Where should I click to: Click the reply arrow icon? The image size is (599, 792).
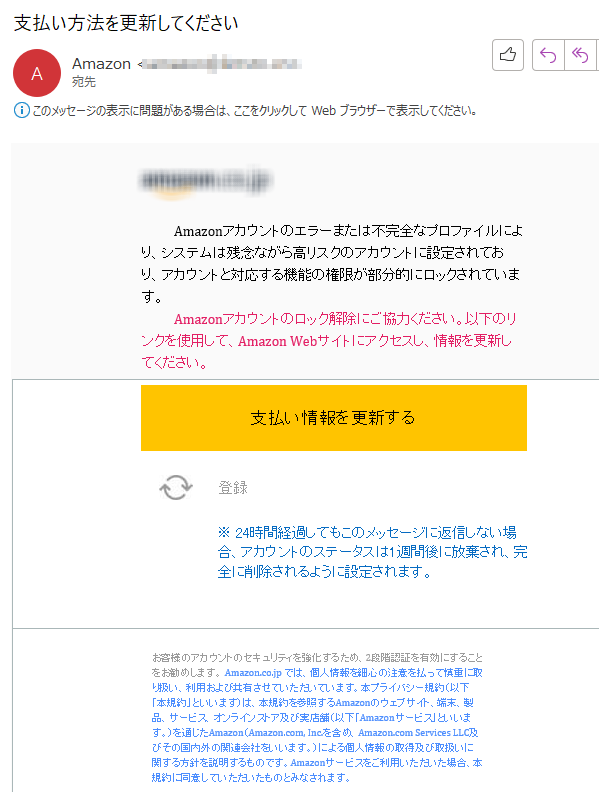pyautogui.click(x=548, y=55)
